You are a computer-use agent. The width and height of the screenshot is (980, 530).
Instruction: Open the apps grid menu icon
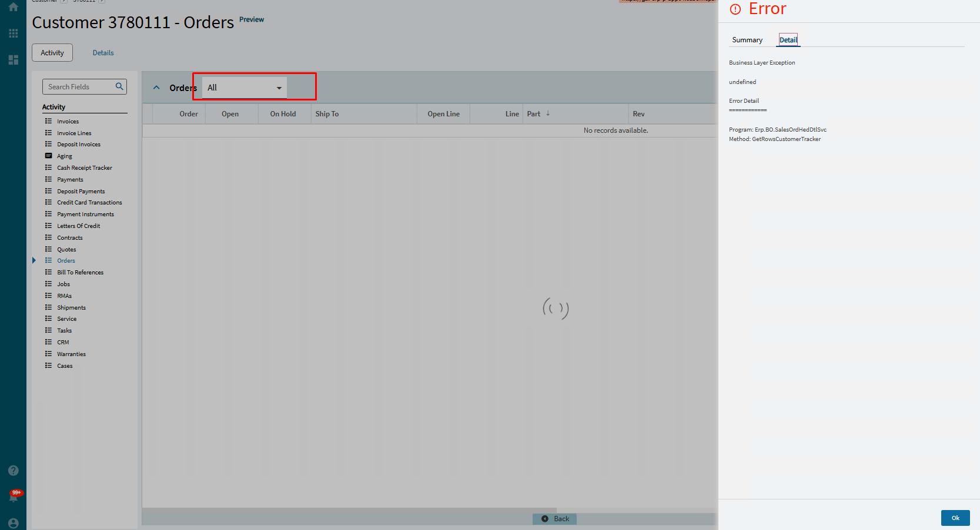point(13,33)
